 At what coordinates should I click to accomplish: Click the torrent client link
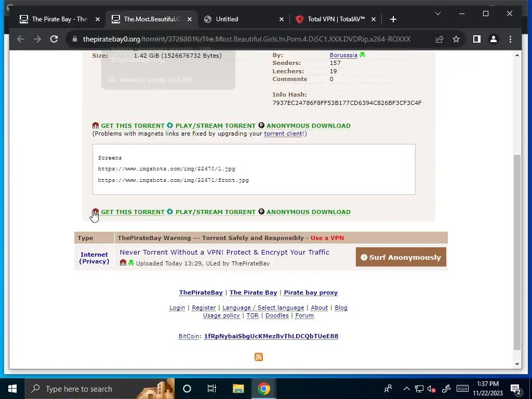[x=283, y=134]
